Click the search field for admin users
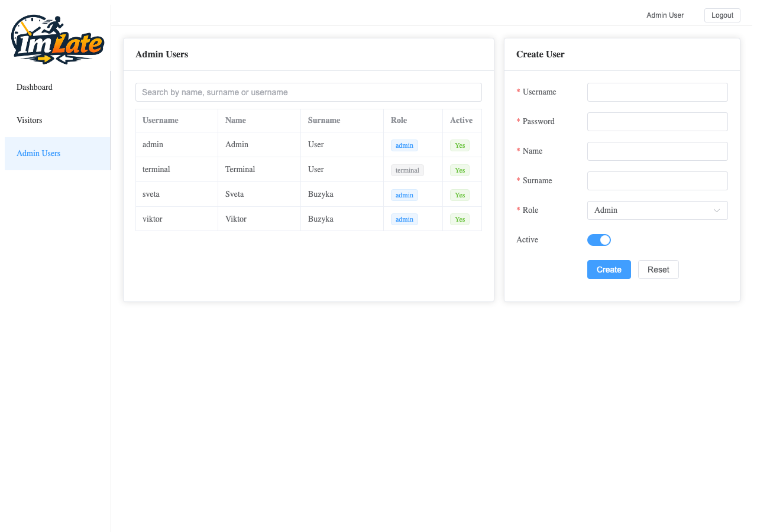The width and height of the screenshot is (757, 532). pos(309,92)
